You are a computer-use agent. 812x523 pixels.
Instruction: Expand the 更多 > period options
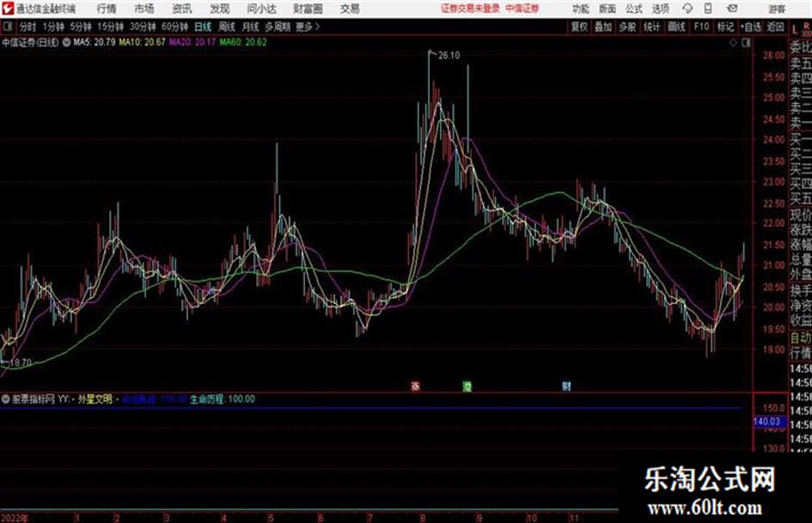[x=308, y=27]
